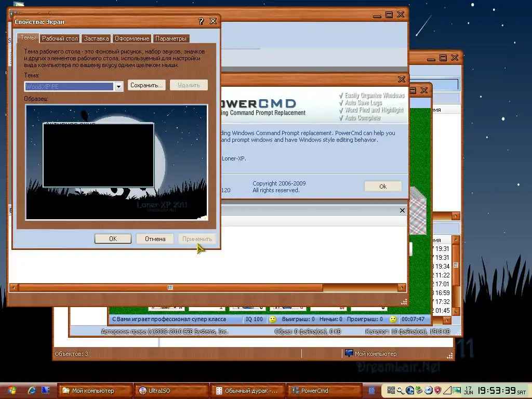Click the 00:07:47 game timer

413,320
